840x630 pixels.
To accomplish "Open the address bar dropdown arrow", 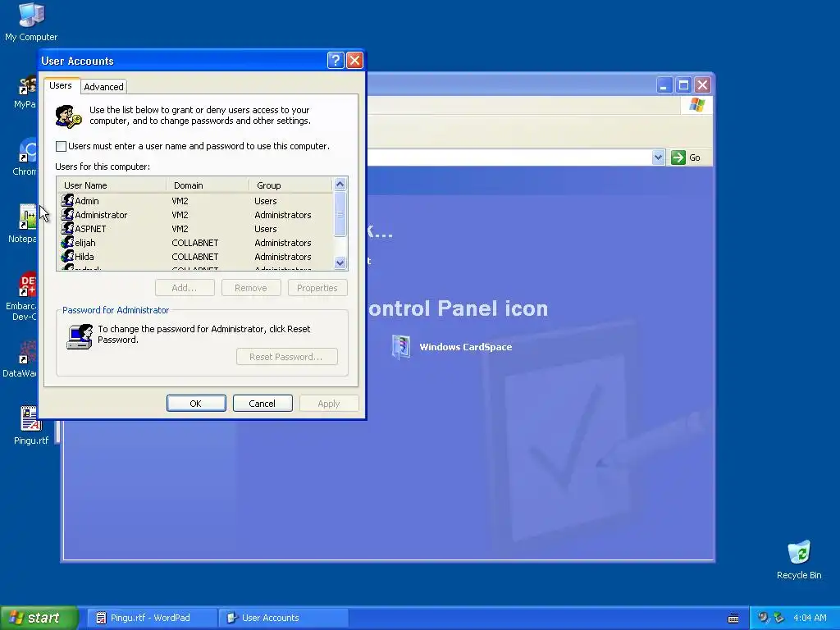I will (x=658, y=157).
